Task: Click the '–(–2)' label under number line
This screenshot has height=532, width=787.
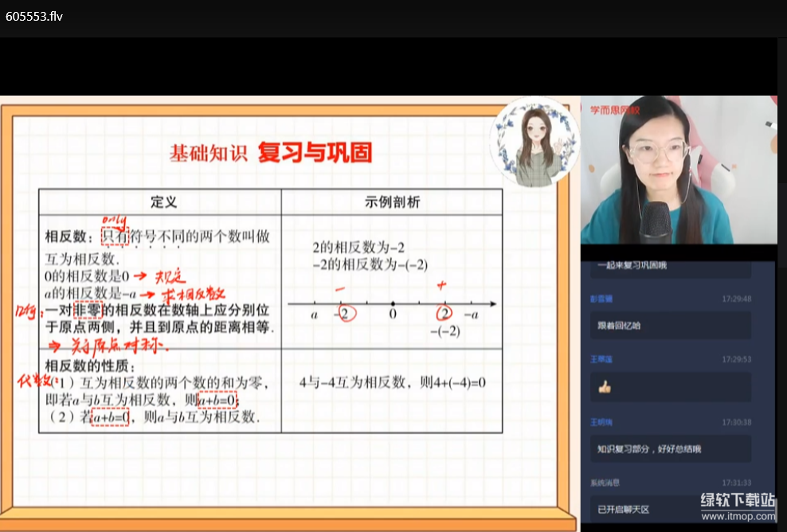Action: coord(445,331)
